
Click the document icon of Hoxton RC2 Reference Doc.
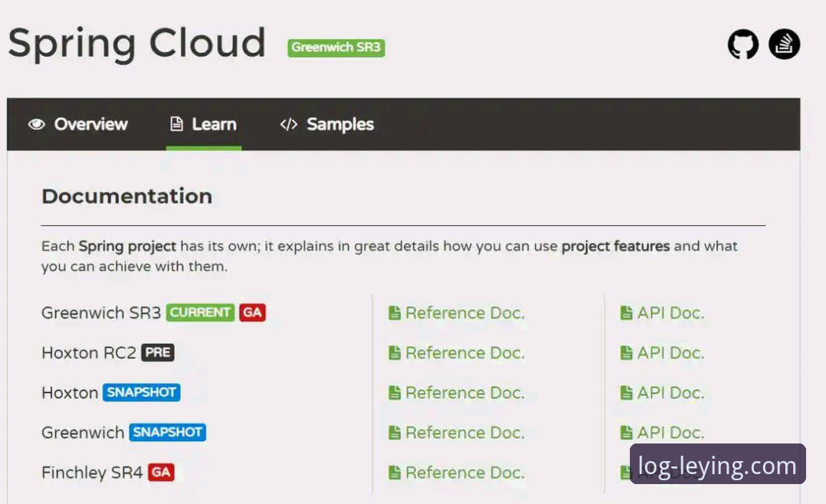click(395, 353)
